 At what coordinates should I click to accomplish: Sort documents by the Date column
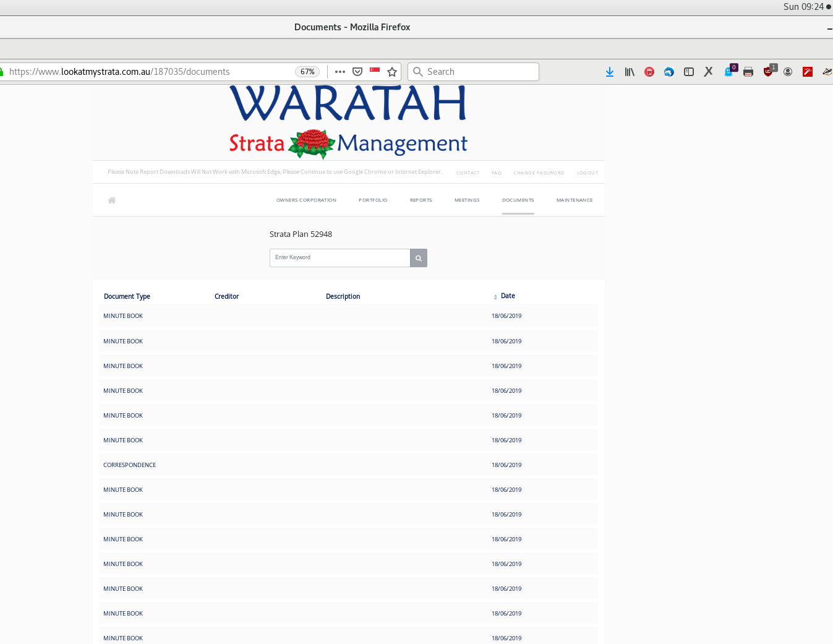pos(507,296)
